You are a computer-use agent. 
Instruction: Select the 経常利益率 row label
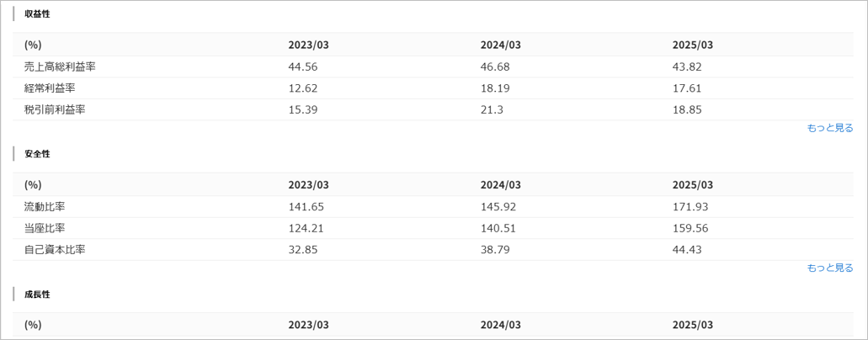[x=55, y=88]
